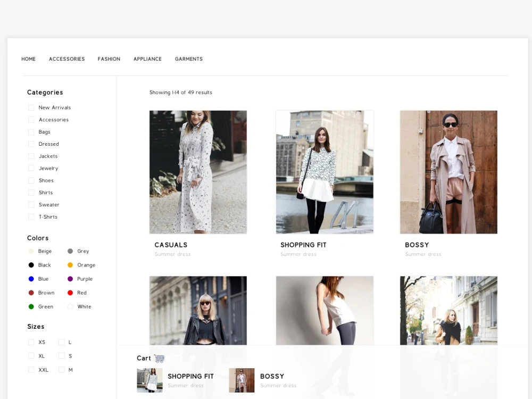The width and height of the screenshot is (532, 399).
Task: Open the FASHION menu item
Action: tap(109, 59)
